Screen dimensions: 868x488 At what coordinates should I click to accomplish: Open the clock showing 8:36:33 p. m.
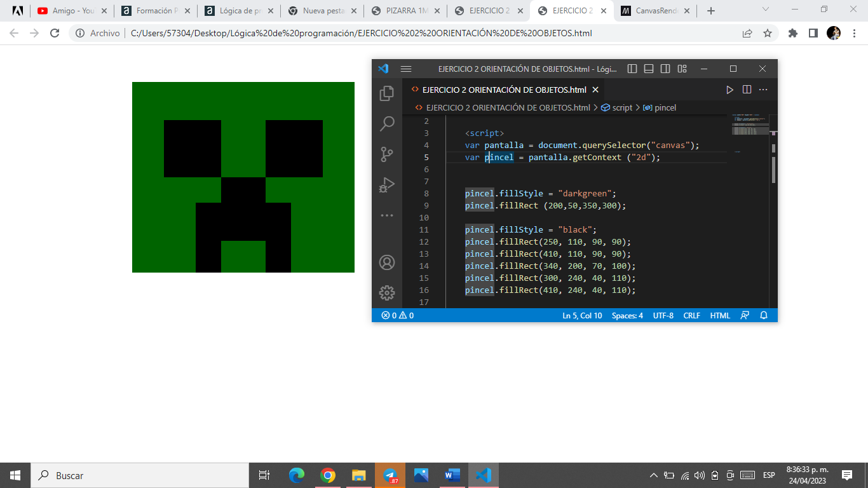click(807, 475)
